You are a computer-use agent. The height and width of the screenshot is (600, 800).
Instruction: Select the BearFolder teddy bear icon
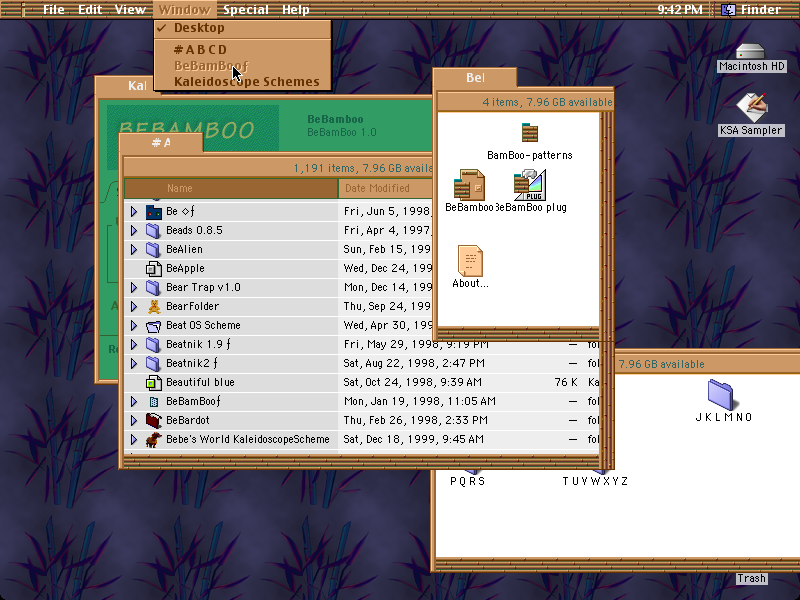pos(154,306)
